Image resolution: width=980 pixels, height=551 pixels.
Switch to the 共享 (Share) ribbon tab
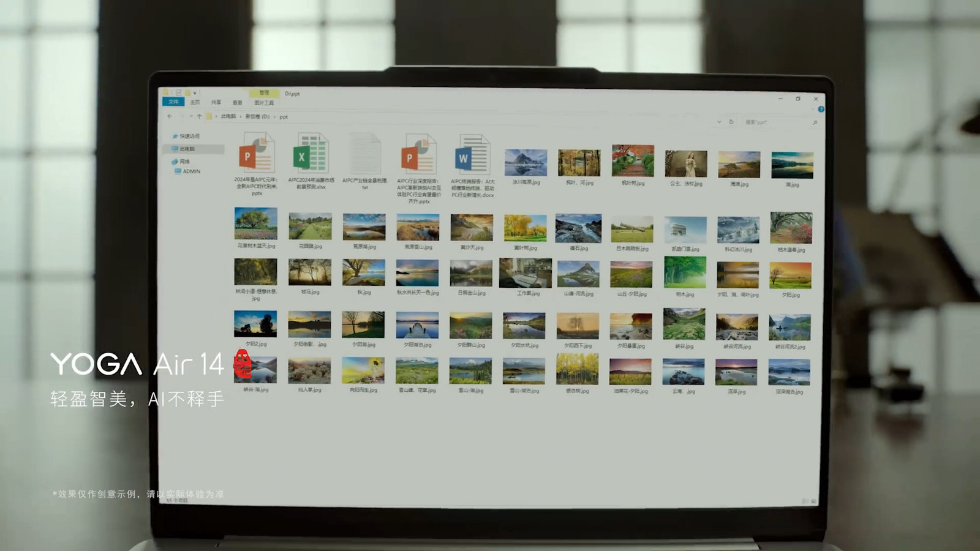(x=216, y=102)
